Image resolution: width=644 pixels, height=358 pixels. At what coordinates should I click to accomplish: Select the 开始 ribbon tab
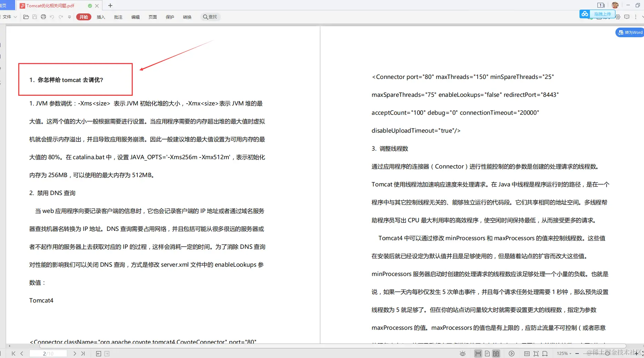point(84,17)
